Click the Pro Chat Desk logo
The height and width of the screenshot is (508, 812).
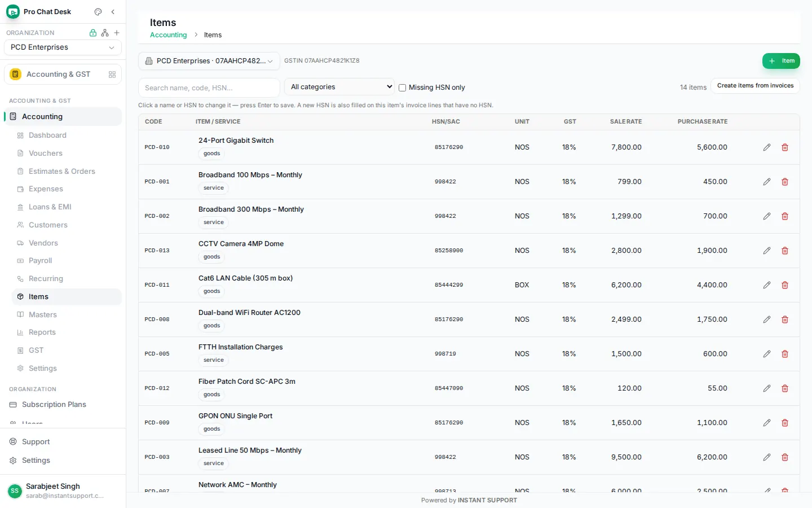point(12,12)
